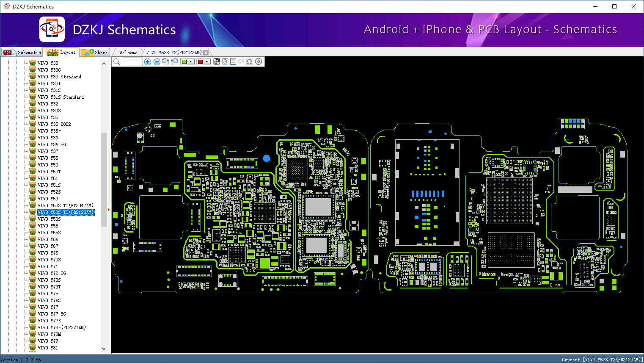Close the VIVO Y53S T2 document tab
Screen dimensions: 644x363
206,53
